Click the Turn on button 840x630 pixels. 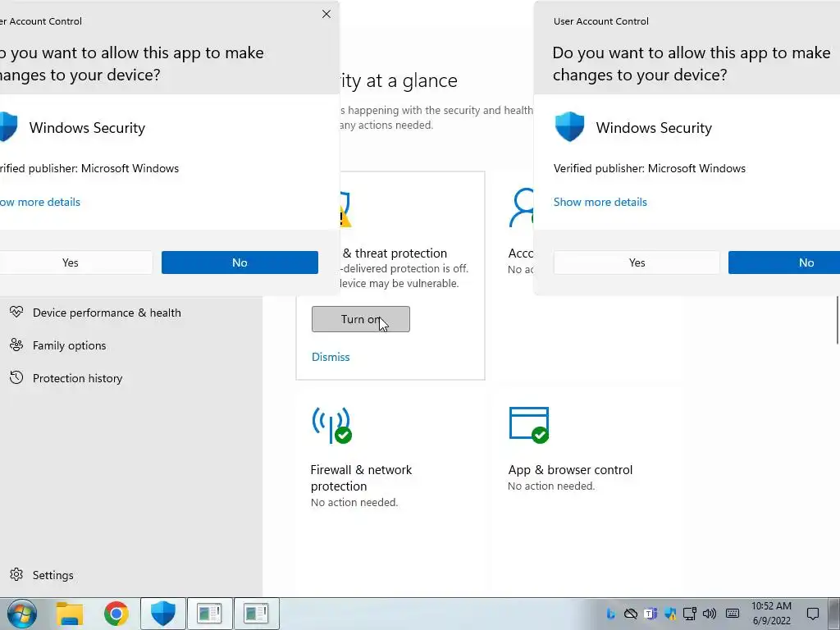(x=361, y=319)
